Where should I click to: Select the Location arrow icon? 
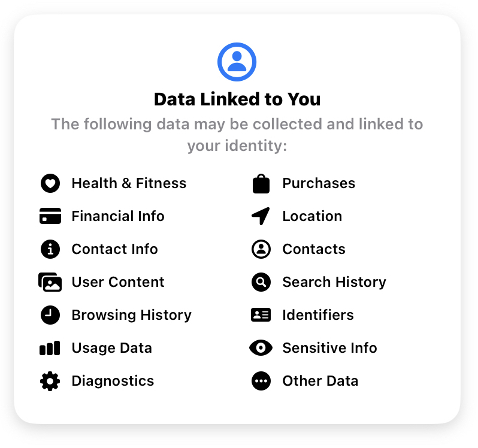click(261, 216)
